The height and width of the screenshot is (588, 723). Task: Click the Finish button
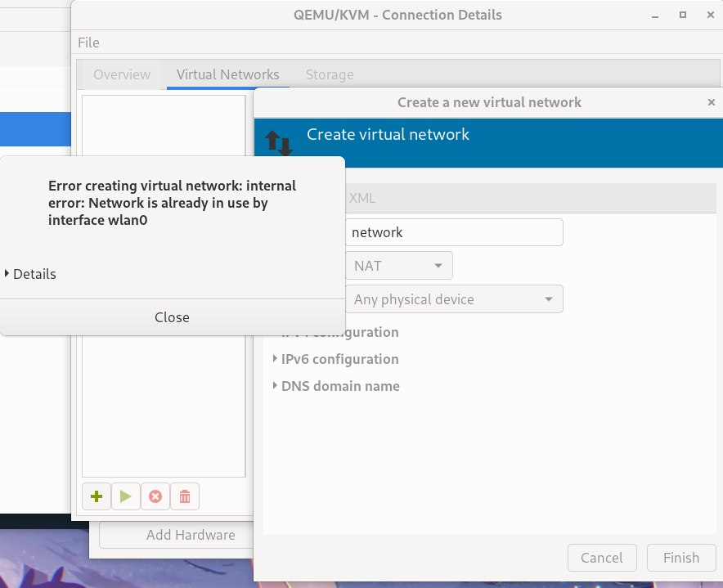click(x=681, y=558)
